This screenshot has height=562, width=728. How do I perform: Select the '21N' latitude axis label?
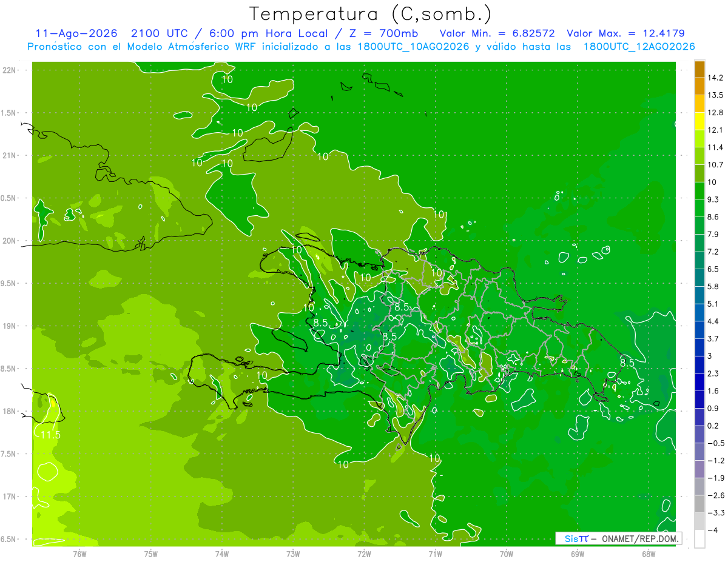point(9,156)
